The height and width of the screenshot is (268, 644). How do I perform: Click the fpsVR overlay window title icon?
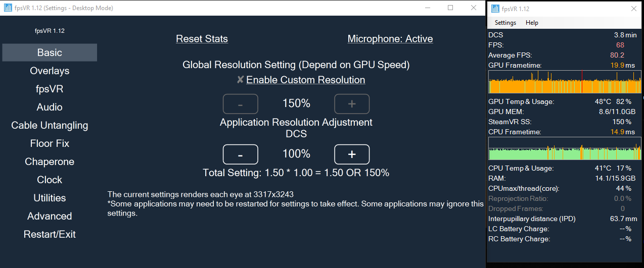point(494,9)
